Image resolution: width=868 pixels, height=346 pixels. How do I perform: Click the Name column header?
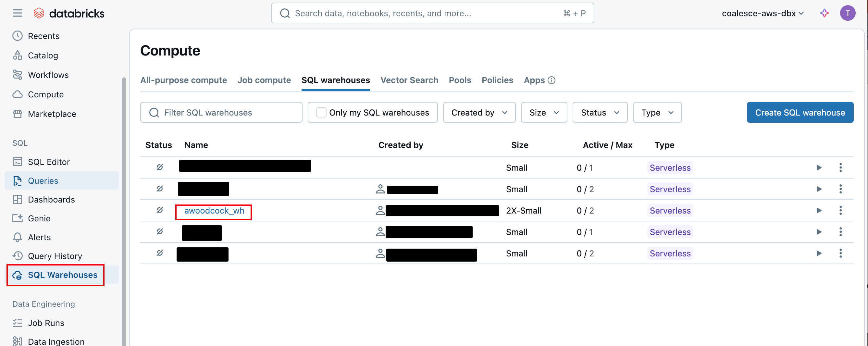(x=196, y=145)
